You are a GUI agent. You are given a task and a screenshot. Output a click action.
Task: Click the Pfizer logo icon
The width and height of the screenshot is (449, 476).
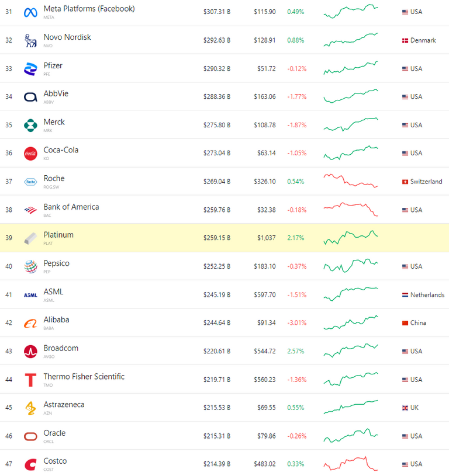[x=30, y=69]
